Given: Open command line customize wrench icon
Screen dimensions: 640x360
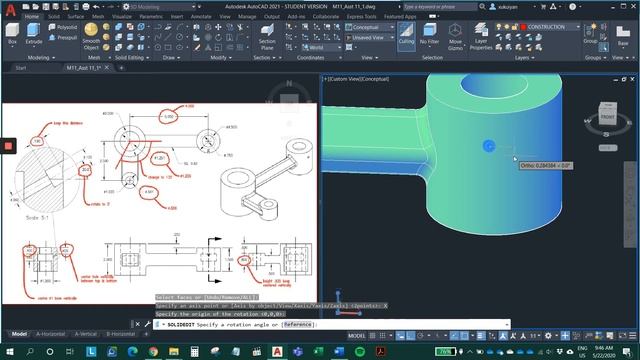Looking at the screenshot, I should (147, 324).
